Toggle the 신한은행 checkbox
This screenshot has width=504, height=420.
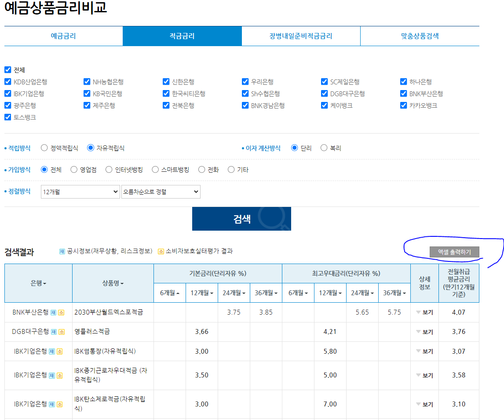[166, 82]
